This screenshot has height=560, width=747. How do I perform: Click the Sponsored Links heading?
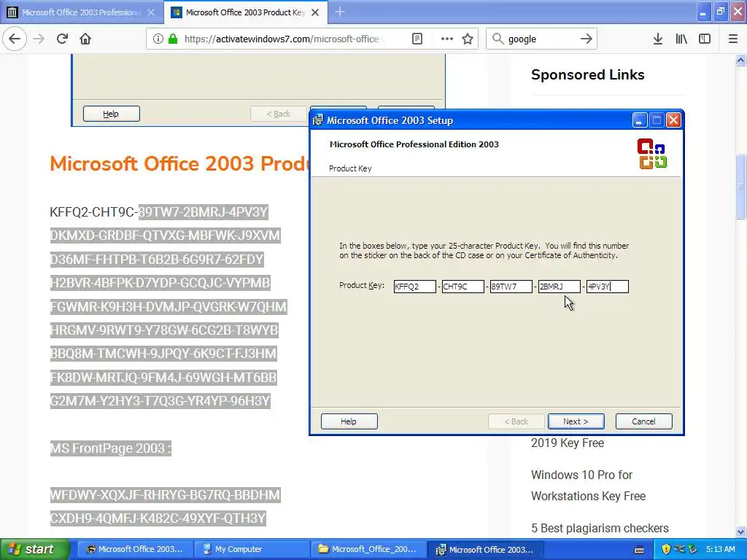coord(587,75)
